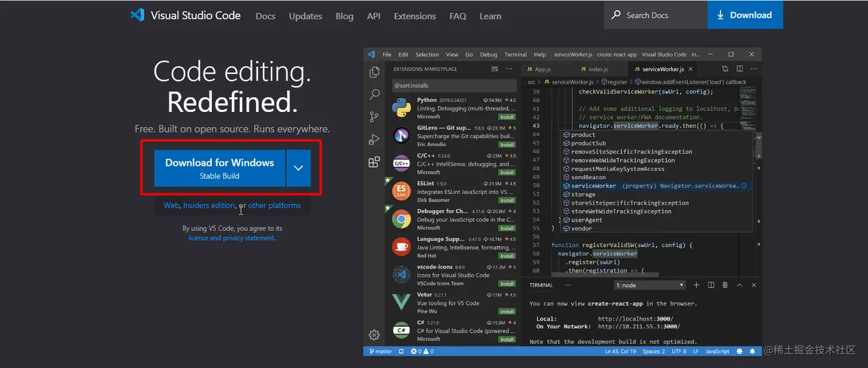Select the Explorer icon in the activity bar

(x=374, y=72)
